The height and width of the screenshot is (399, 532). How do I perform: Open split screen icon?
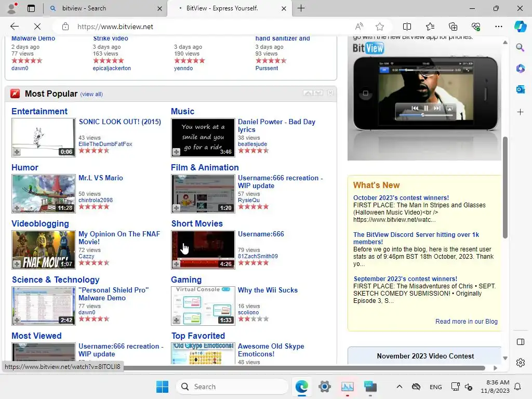[x=407, y=26]
